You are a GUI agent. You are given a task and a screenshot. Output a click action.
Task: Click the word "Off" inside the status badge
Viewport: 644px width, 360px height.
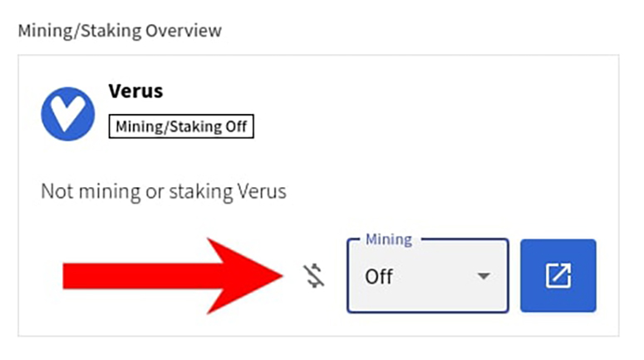click(236, 127)
